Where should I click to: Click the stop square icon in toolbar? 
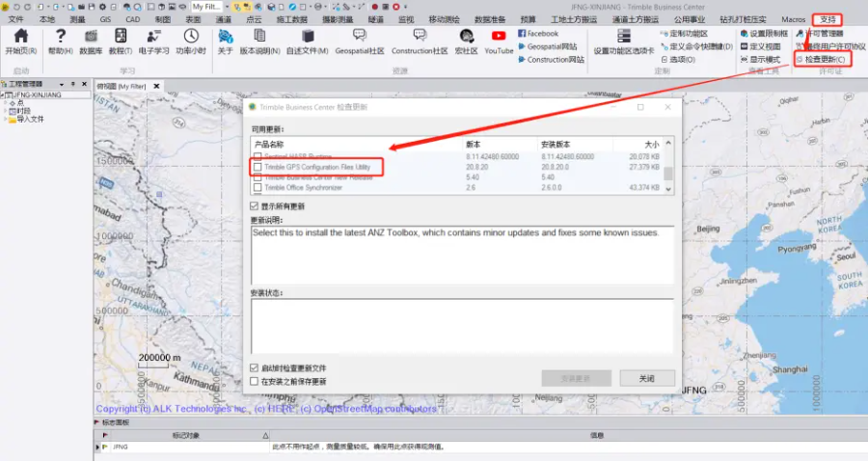tap(385, 7)
